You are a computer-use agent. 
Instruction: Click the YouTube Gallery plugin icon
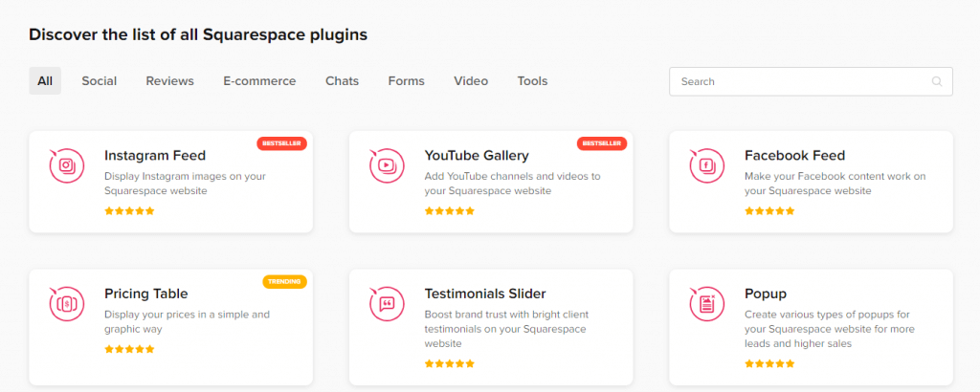click(387, 165)
